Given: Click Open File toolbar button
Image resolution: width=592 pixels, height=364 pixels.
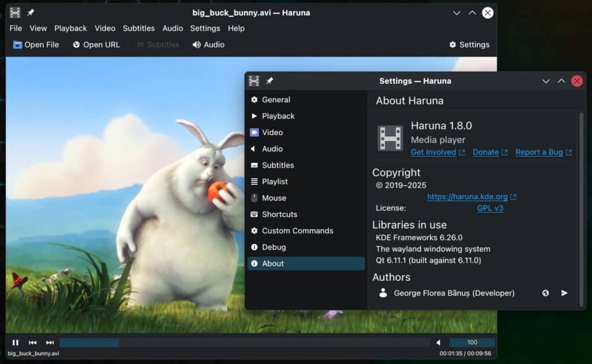Looking at the screenshot, I should point(36,44).
